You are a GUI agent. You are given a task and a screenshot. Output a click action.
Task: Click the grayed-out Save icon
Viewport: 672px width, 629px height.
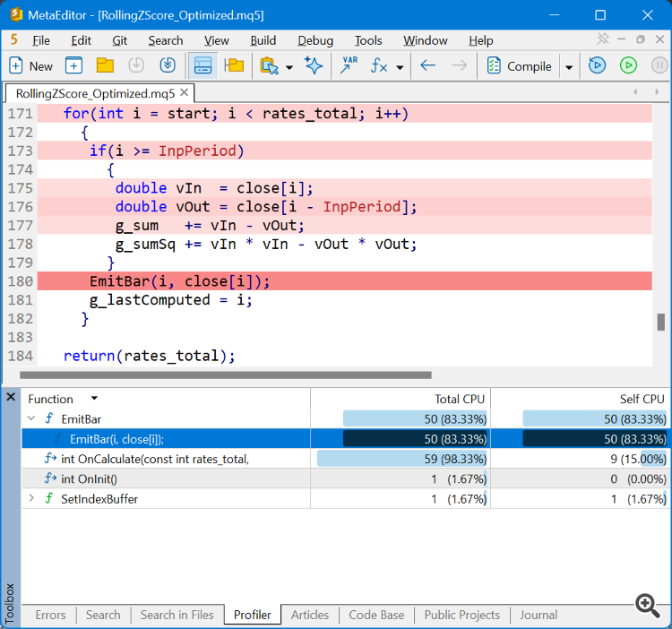pyautogui.click(x=136, y=66)
